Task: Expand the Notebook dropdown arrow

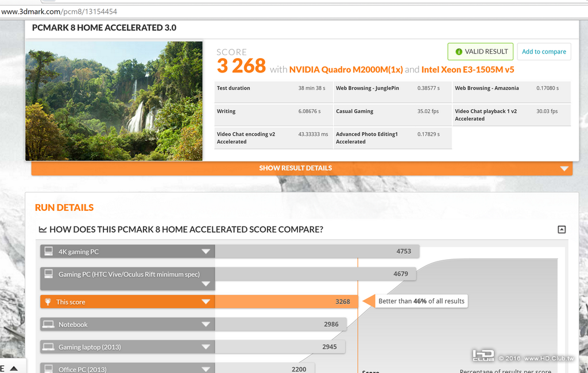Action: click(x=206, y=324)
